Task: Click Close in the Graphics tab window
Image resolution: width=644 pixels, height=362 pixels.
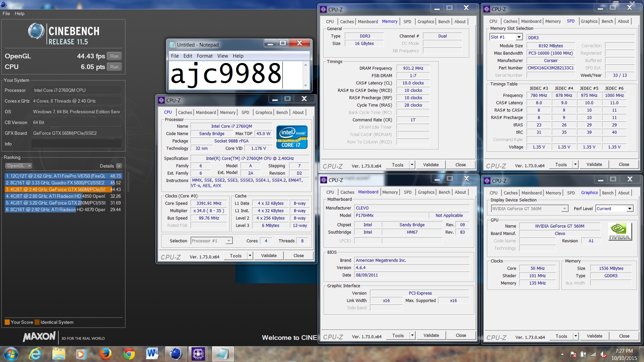Action: click(x=624, y=336)
